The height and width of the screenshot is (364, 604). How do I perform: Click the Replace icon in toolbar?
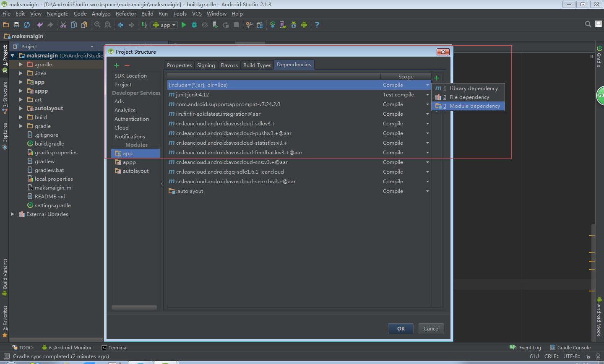point(108,25)
